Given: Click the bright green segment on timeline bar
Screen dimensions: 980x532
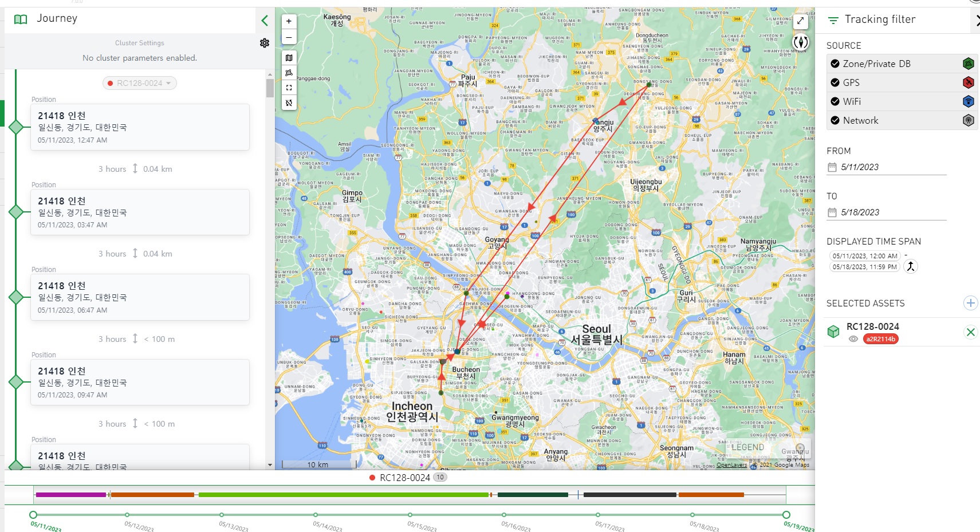Looking at the screenshot, I should (x=344, y=495).
